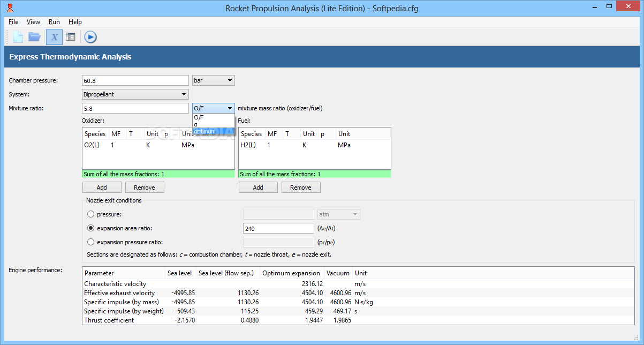The image size is (644, 345).
Task: Open the Run menu
Action: [54, 22]
